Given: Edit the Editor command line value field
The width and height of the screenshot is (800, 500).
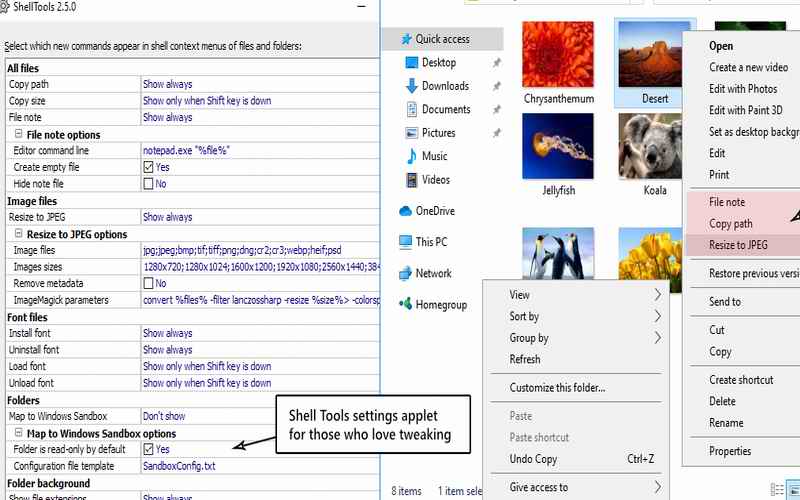Looking at the screenshot, I should [x=260, y=151].
